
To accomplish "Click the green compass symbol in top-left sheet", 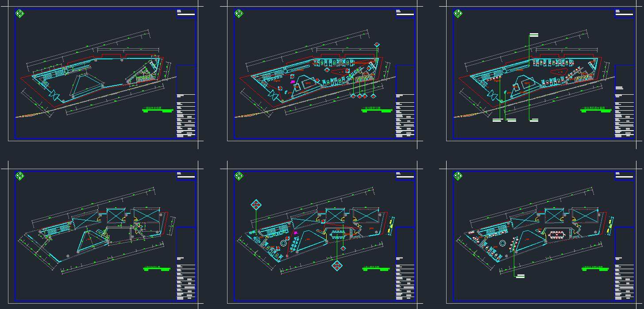I will 20,14.
